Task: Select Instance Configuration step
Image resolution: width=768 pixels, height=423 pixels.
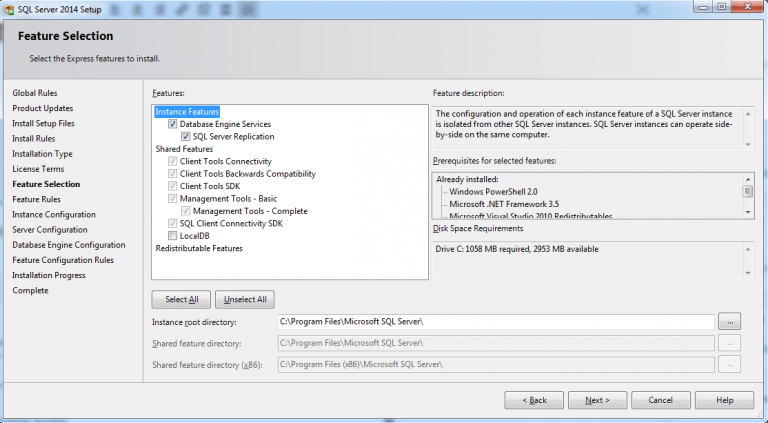Action: (54, 214)
